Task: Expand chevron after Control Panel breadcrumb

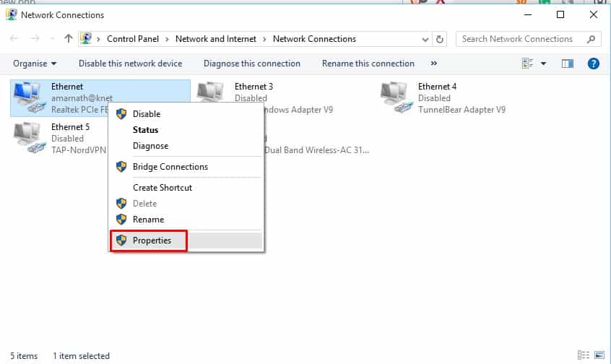Action: click(x=167, y=40)
